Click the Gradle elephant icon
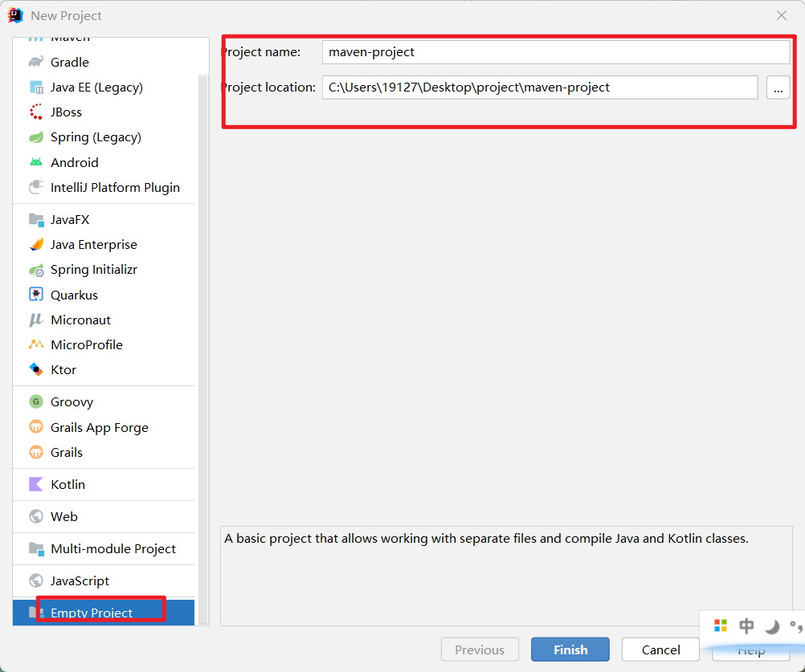 pyautogui.click(x=36, y=62)
